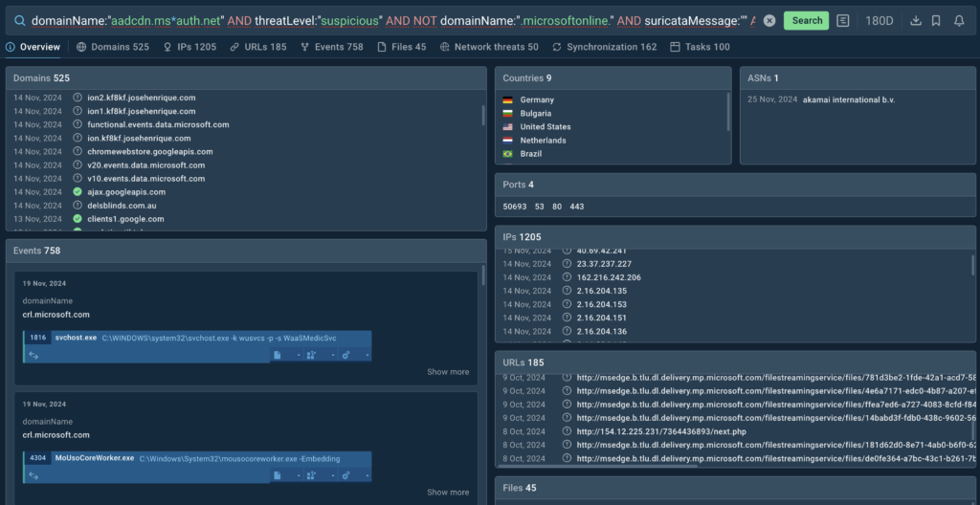Clear the search query with the X icon

(x=769, y=20)
